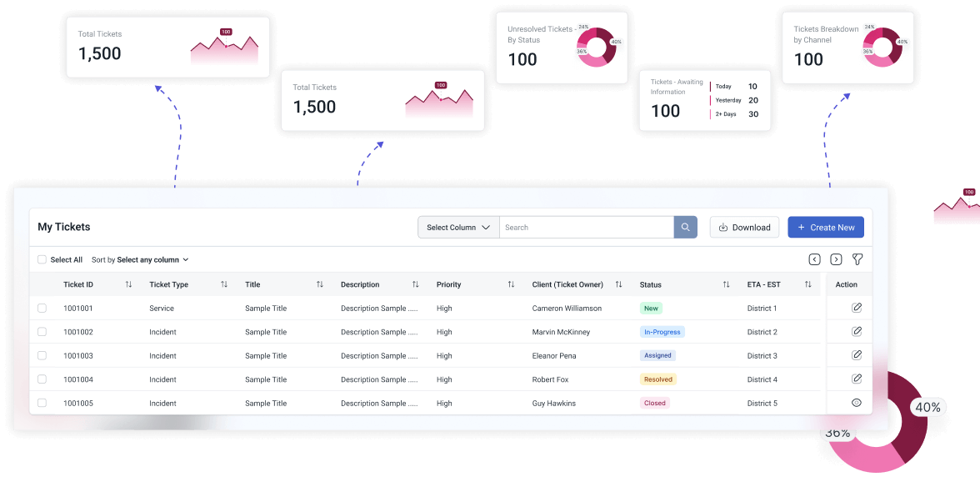
Task: Sort by Ticket ID column arrows
Action: click(128, 284)
